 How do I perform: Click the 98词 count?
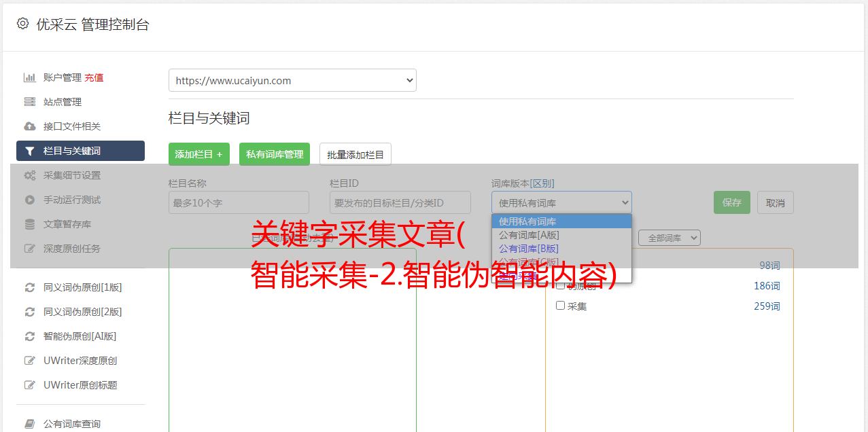pyautogui.click(x=769, y=266)
